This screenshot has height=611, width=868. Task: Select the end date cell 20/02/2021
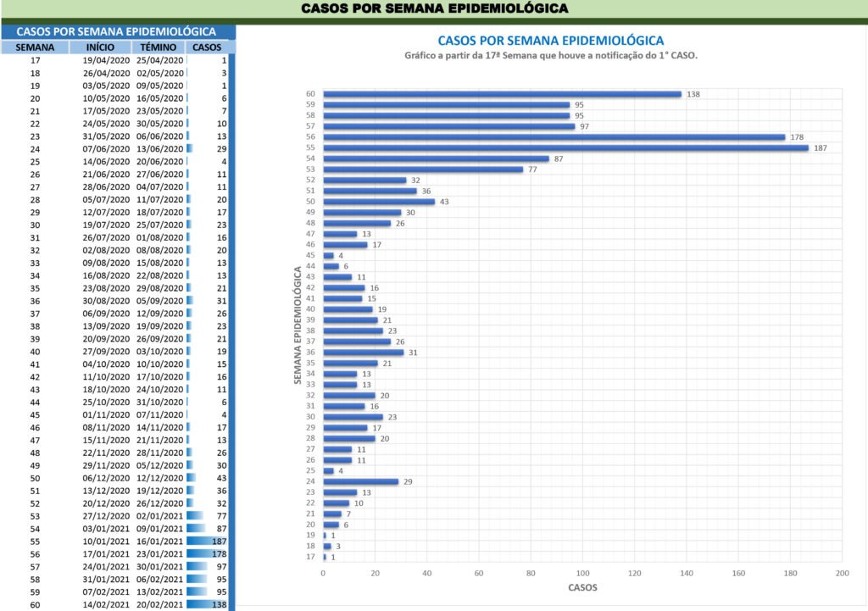(x=160, y=605)
